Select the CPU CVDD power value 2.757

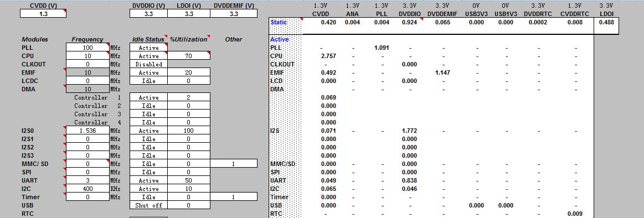tap(328, 56)
